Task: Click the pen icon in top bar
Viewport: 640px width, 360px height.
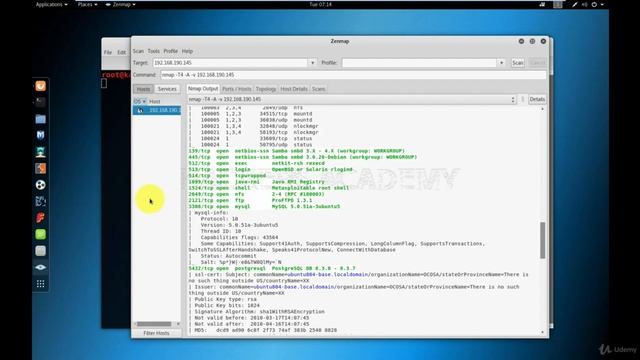Action: click(x=575, y=4)
